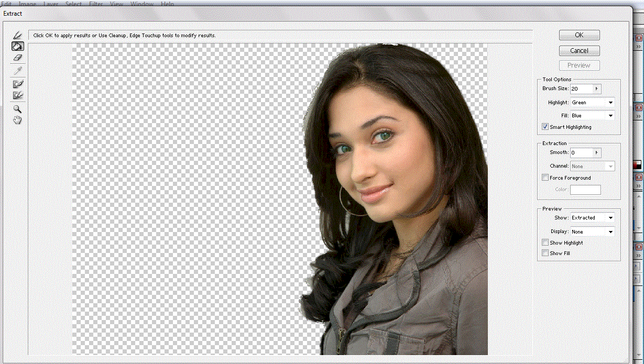Activate the Hand pan tool
Viewport: 644px width, 364px height.
tap(18, 120)
